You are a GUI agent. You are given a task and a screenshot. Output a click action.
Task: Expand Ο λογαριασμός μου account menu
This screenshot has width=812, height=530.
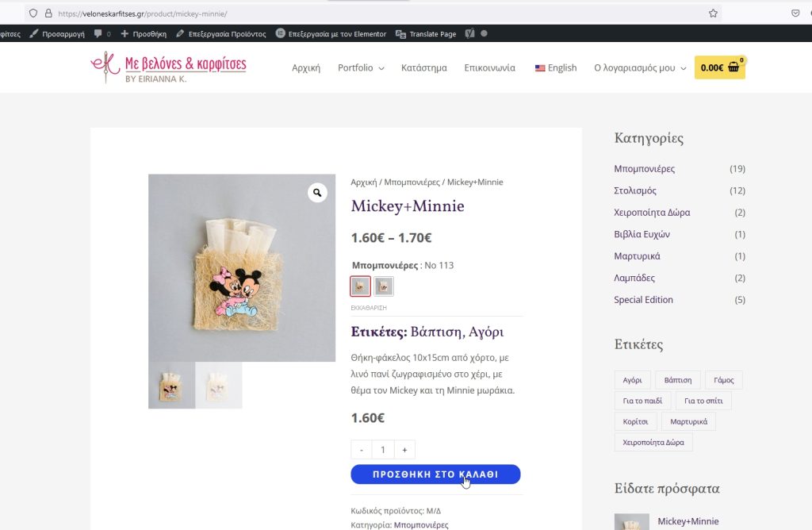click(x=640, y=68)
